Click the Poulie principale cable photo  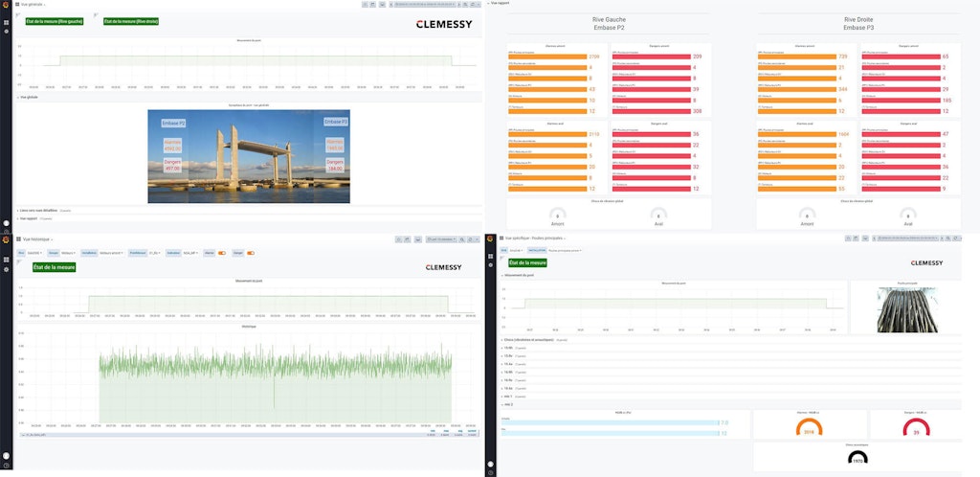point(906,309)
